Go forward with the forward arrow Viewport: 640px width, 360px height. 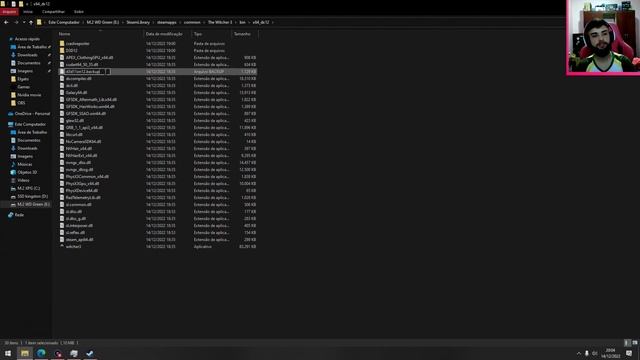tap(16, 22)
